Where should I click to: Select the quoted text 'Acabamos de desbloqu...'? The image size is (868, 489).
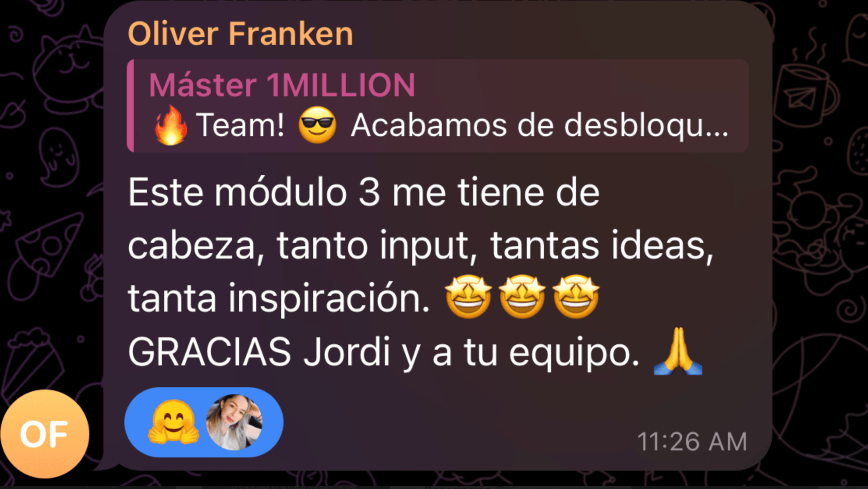pos(540,126)
